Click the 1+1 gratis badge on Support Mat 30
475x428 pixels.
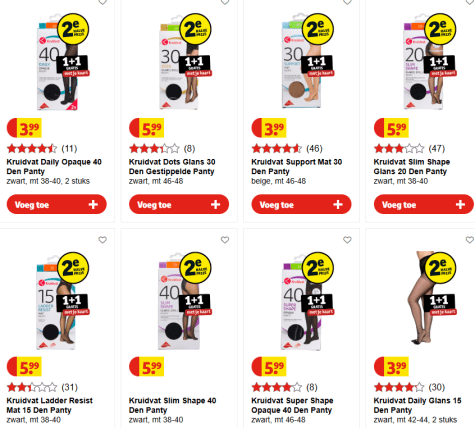(317, 66)
